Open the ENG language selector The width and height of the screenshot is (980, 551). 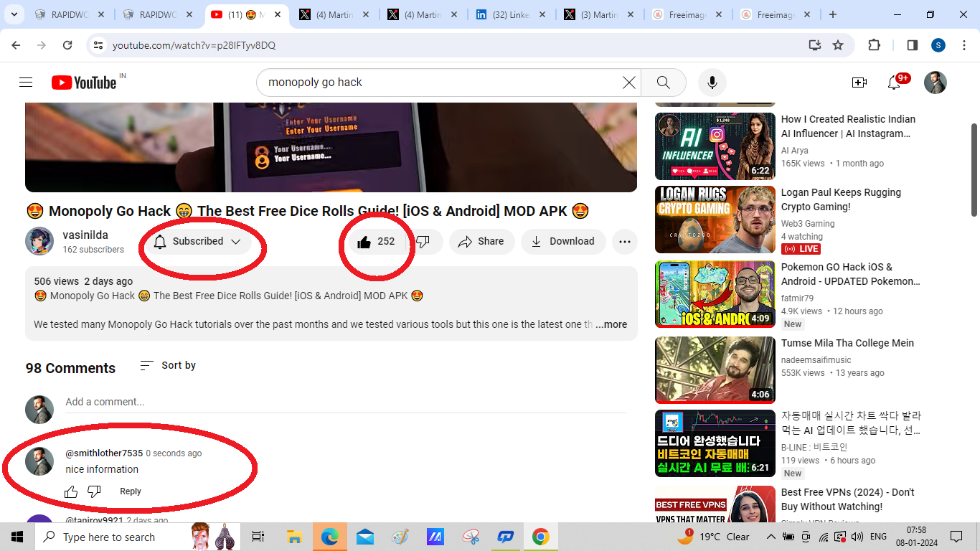(878, 537)
